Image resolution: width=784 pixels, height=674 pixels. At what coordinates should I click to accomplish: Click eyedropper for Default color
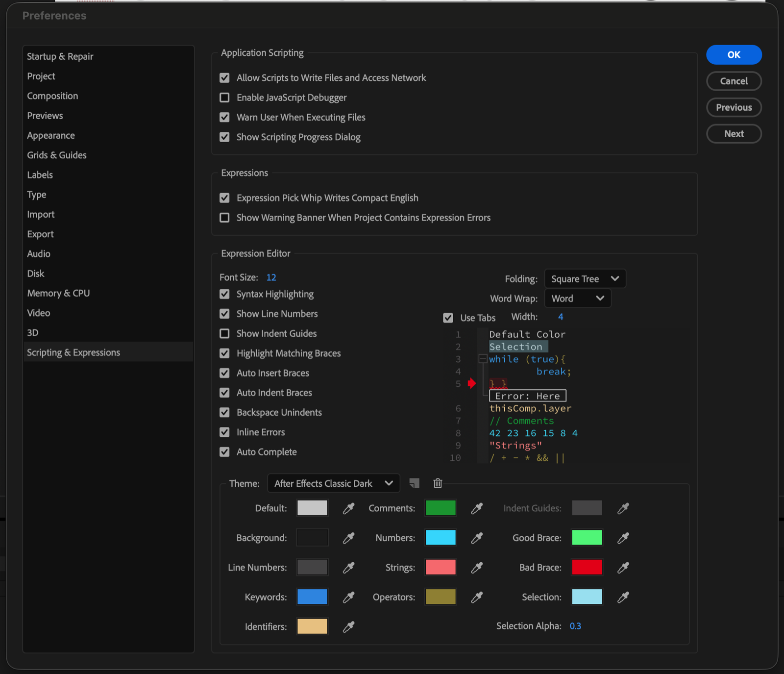tap(348, 508)
